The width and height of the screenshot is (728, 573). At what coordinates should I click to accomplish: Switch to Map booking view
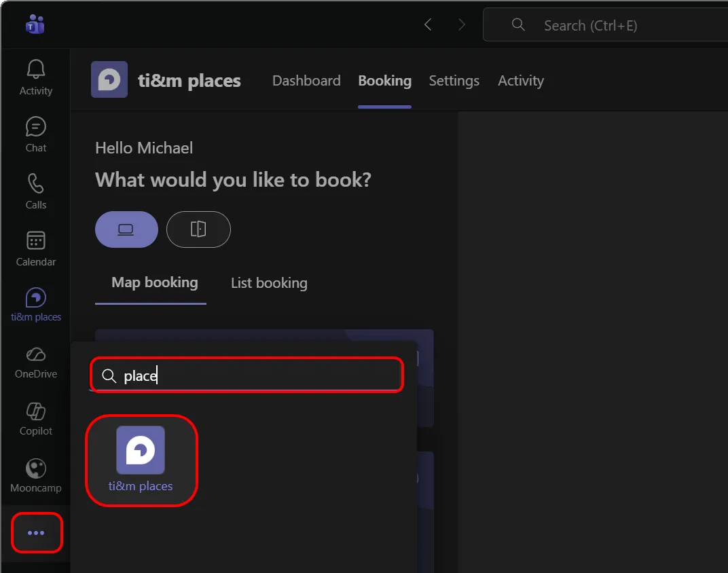pos(155,282)
